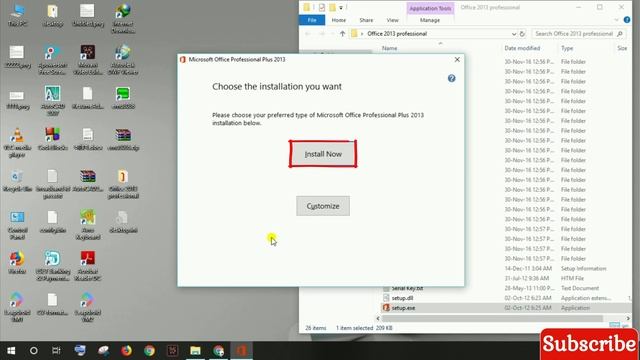Switch to the View ribbon tab
640x360 pixels.
point(392,20)
